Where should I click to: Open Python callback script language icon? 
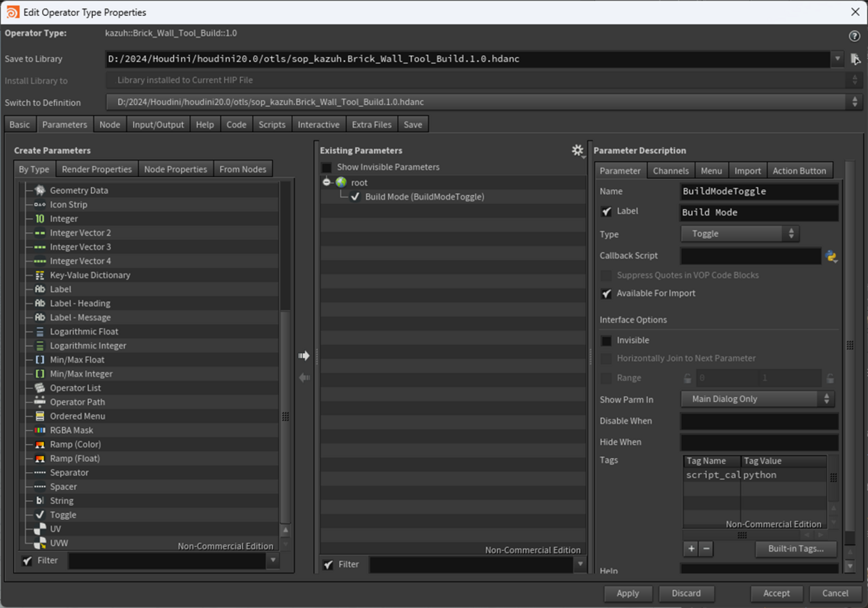pos(831,256)
